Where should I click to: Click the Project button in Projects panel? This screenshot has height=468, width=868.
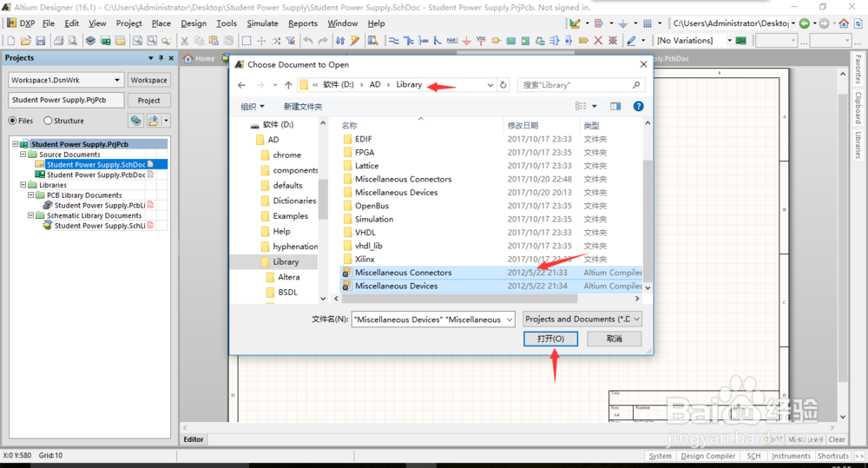point(148,100)
